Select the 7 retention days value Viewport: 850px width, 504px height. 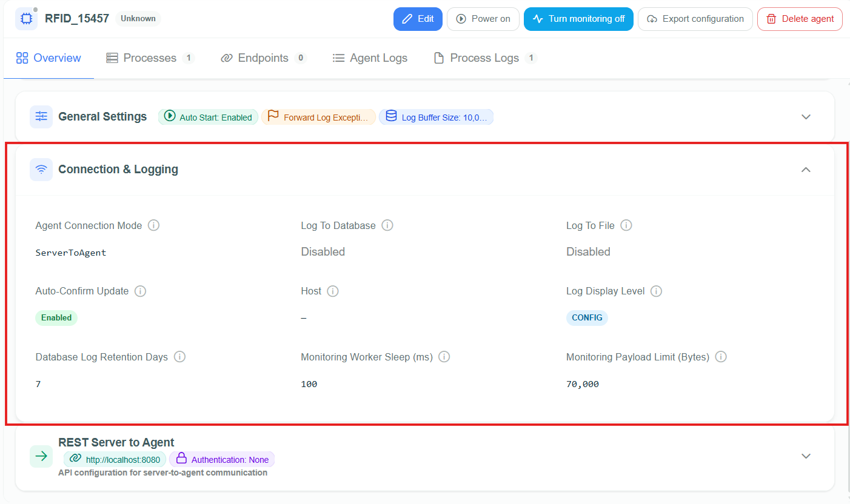pos(38,384)
